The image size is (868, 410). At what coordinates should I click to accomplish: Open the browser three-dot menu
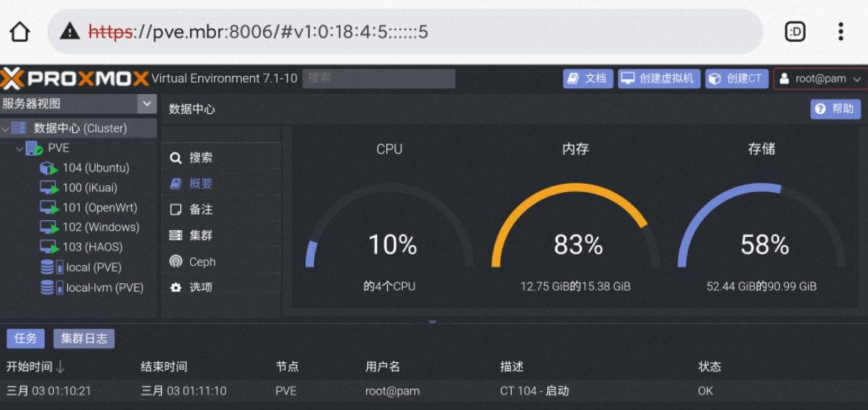pyautogui.click(x=841, y=31)
